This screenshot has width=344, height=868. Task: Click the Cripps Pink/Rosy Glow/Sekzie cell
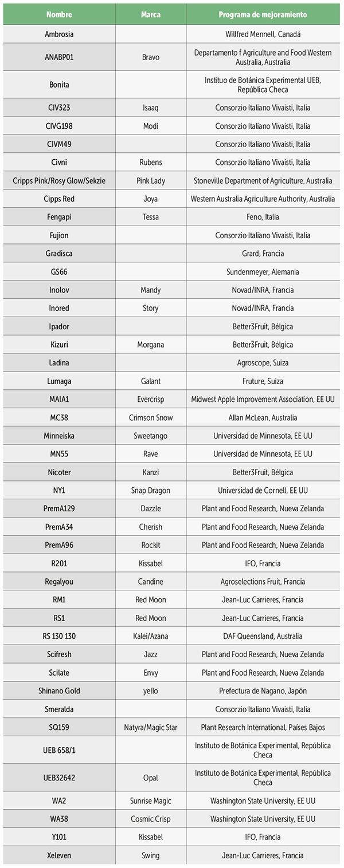pos(59,180)
